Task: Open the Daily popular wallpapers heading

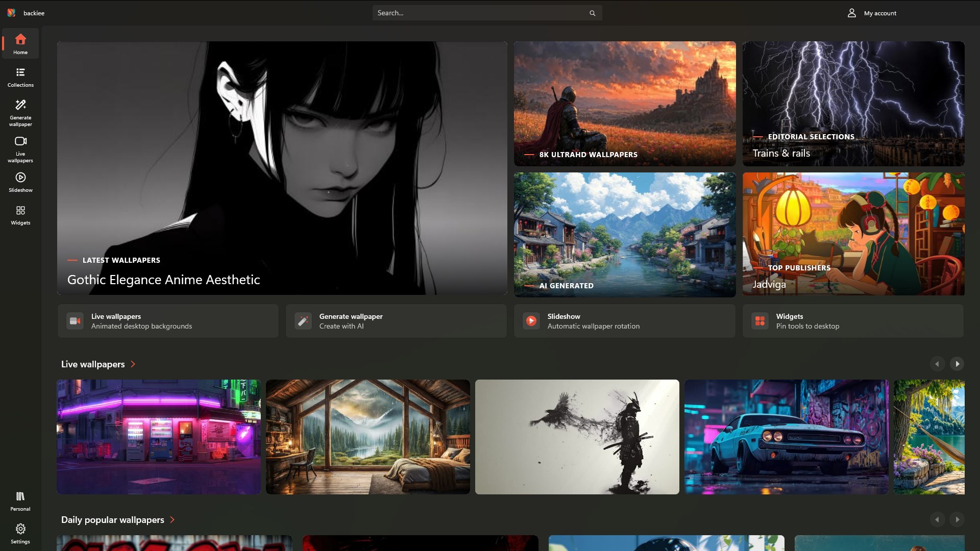Action: tap(113, 520)
